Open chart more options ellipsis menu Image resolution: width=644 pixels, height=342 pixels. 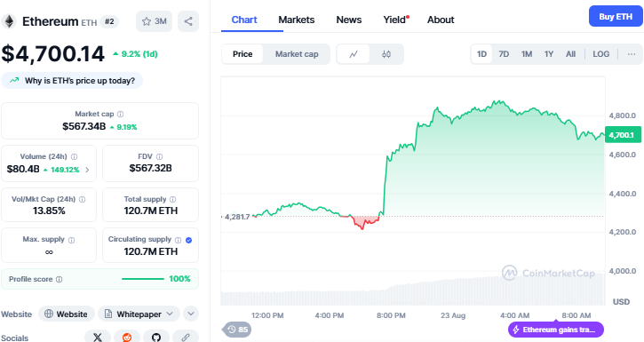(x=632, y=54)
